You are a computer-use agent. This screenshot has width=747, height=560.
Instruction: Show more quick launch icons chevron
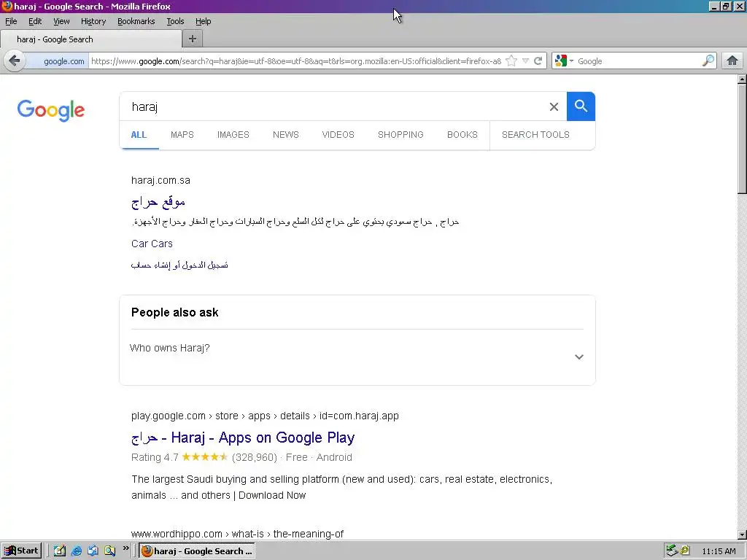(125, 548)
